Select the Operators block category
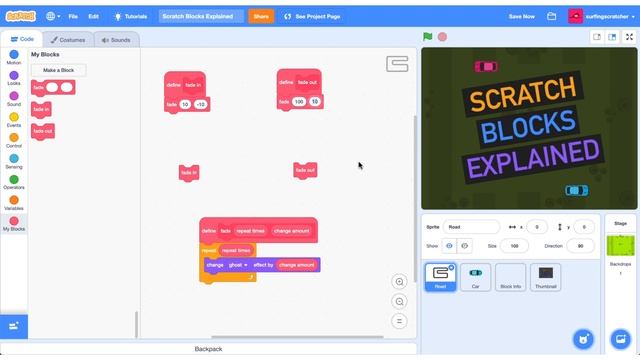This screenshot has height=360, width=640. click(x=14, y=182)
